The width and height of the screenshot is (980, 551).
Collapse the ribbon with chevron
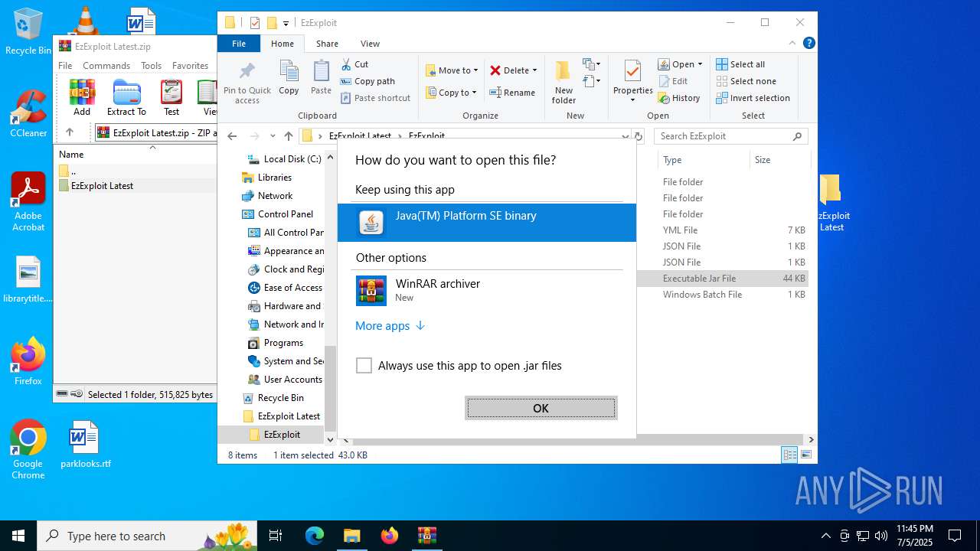coord(792,43)
